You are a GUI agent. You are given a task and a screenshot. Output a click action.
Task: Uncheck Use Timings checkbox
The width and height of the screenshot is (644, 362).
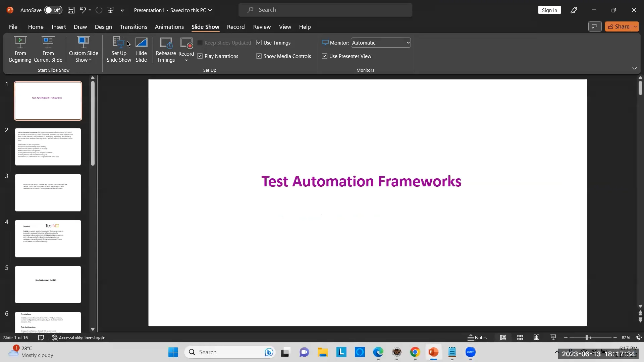click(259, 43)
